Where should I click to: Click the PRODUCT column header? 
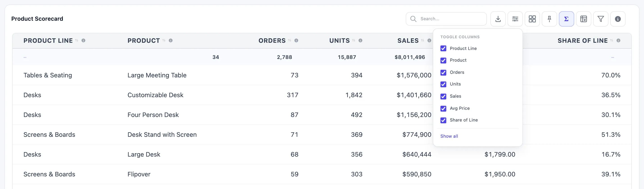[143, 40]
